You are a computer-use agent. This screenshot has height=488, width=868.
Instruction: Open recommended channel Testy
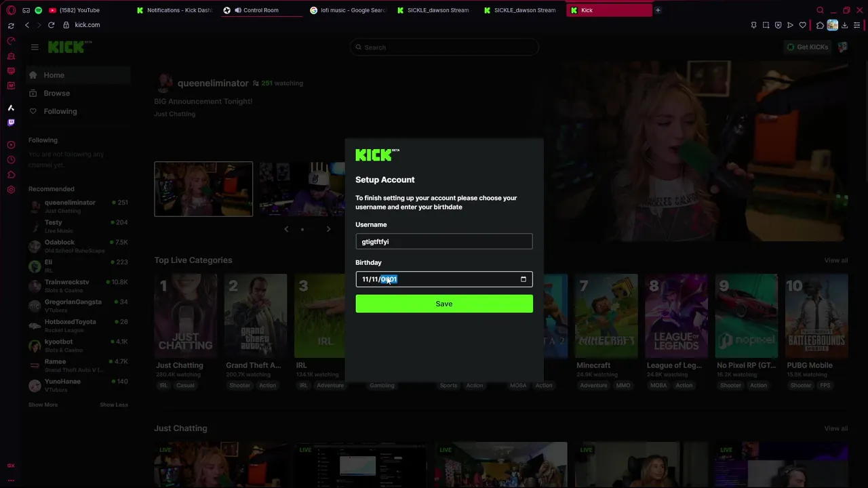(79, 226)
